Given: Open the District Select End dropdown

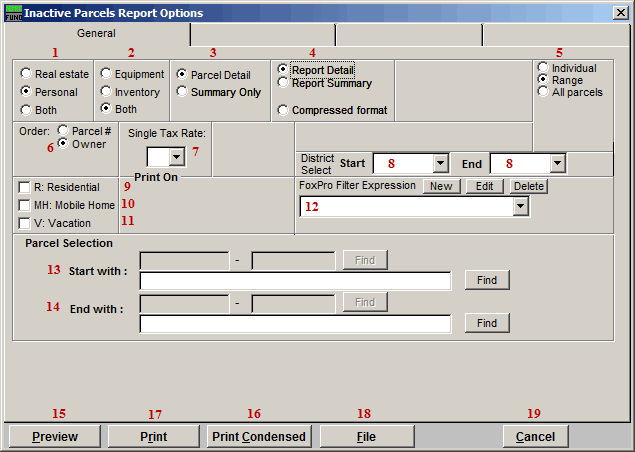Looking at the screenshot, I should [x=558, y=163].
